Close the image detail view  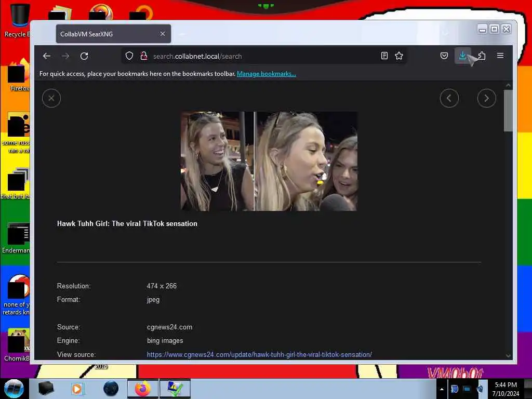point(51,98)
